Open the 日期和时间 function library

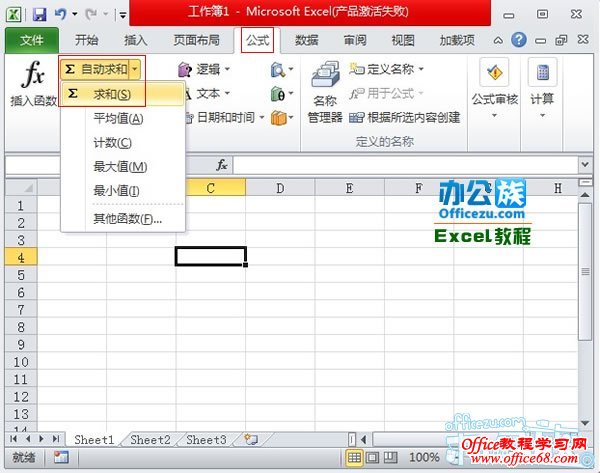(x=225, y=117)
